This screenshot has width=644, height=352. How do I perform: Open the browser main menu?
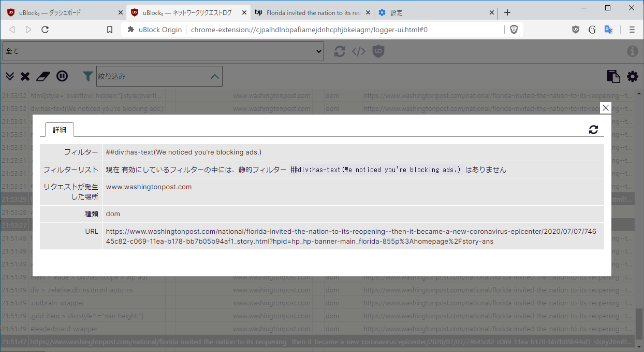pos(632,30)
